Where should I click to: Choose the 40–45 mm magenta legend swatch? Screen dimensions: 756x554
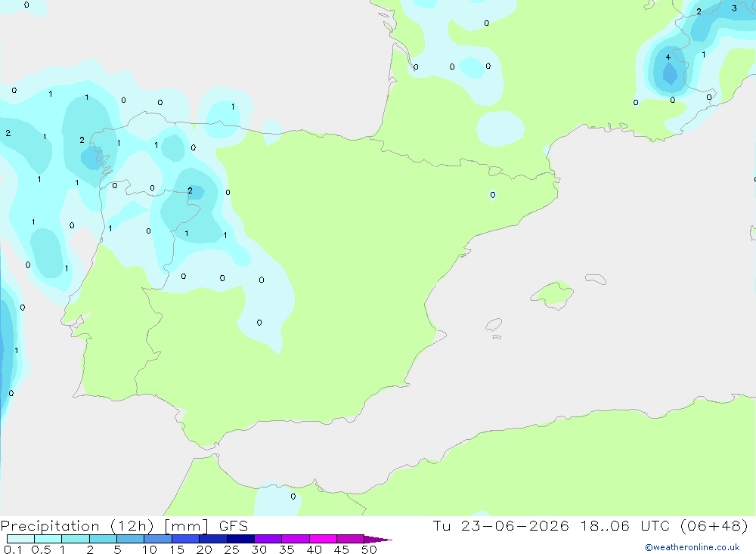coord(323,539)
